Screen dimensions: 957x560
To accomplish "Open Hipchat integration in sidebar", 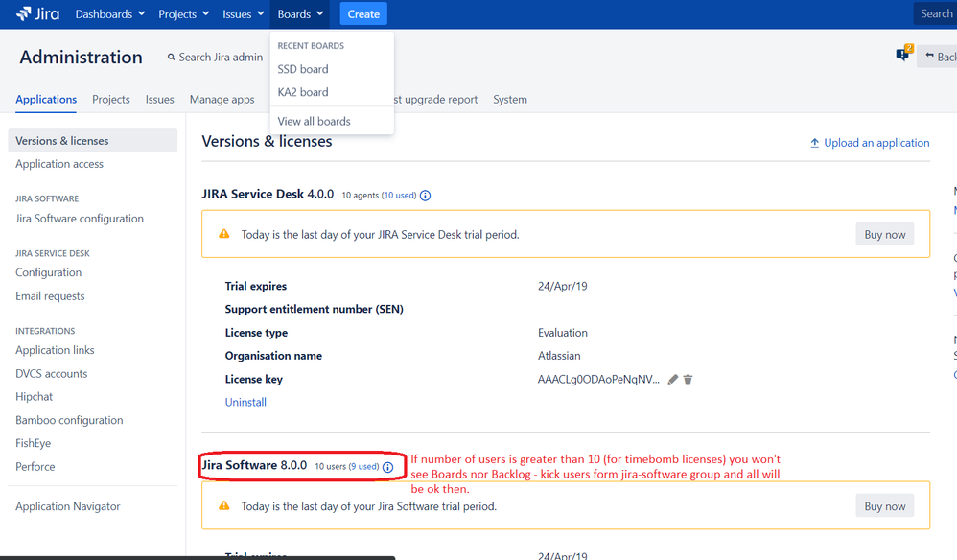I will pyautogui.click(x=35, y=397).
